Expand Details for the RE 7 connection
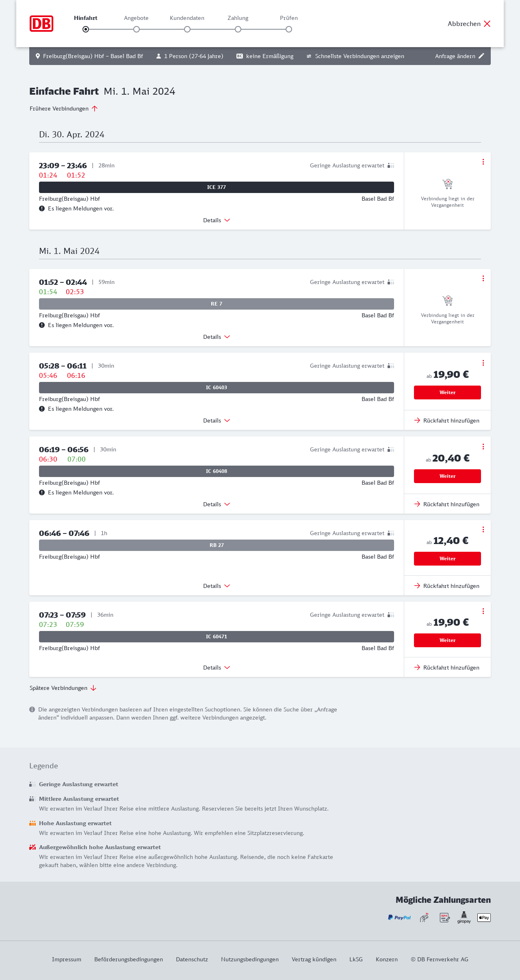This screenshot has height=980, width=520. click(217, 337)
